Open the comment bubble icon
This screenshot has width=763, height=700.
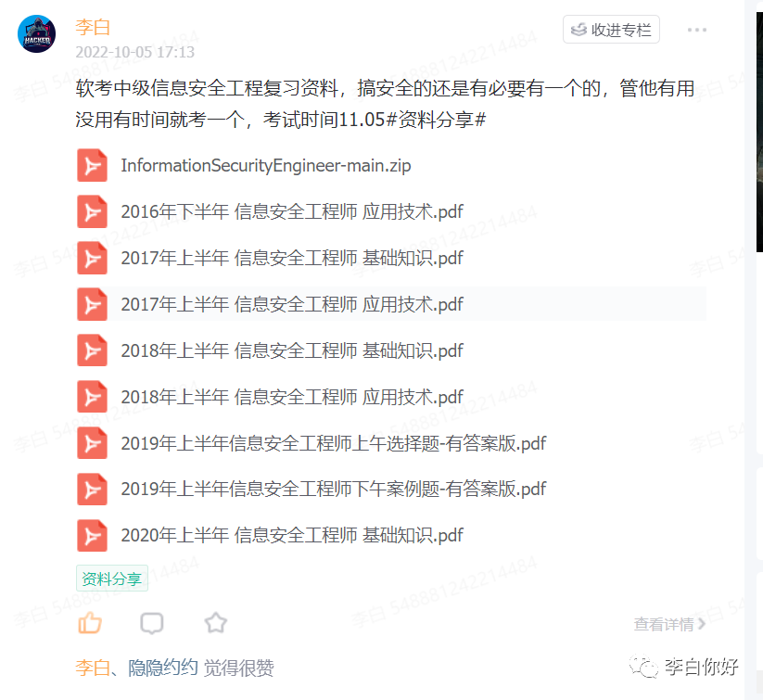(152, 623)
